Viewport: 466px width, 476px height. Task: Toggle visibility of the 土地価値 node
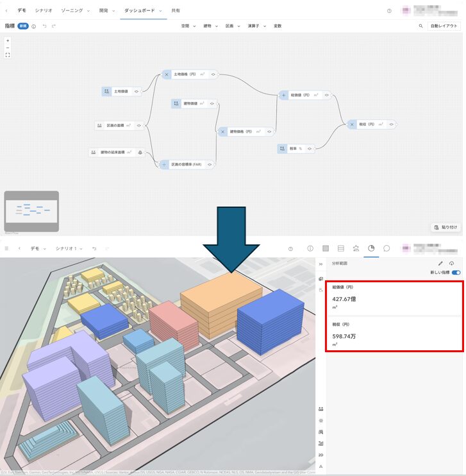[137, 92]
